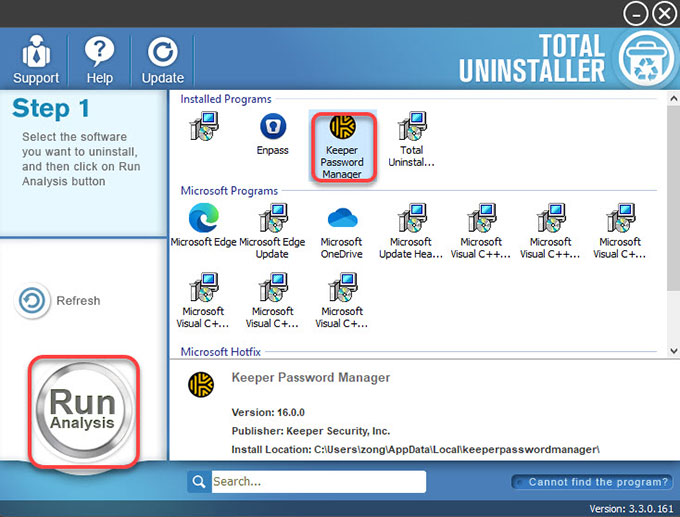
Task: Select Keeper Password Manager in Installed Programs
Action: point(342,146)
